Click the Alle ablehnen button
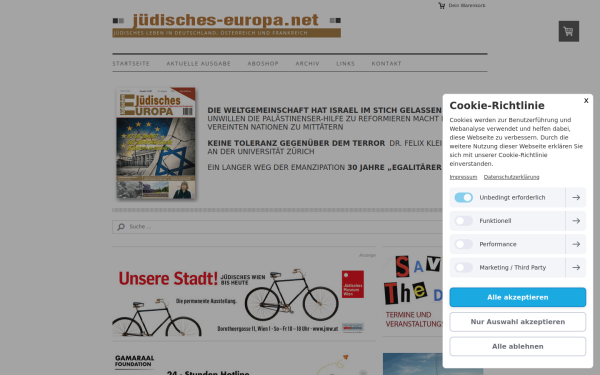The image size is (600, 375). click(x=518, y=346)
